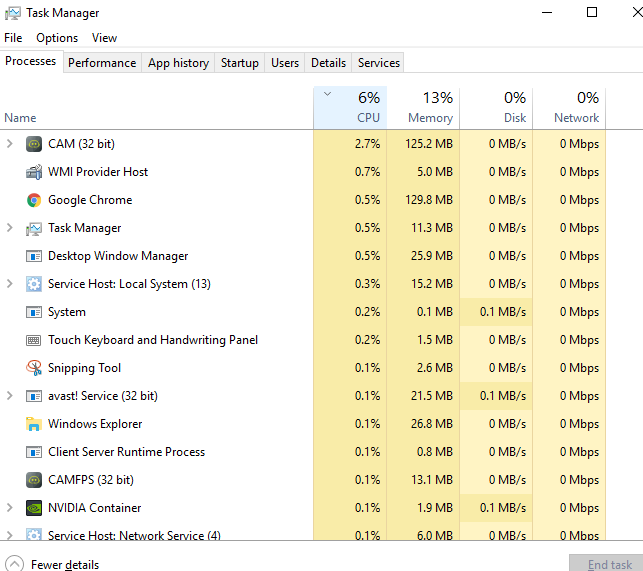Sort by the Memory column header
Image resolution: width=643 pixels, height=571 pixels.
coord(423,108)
